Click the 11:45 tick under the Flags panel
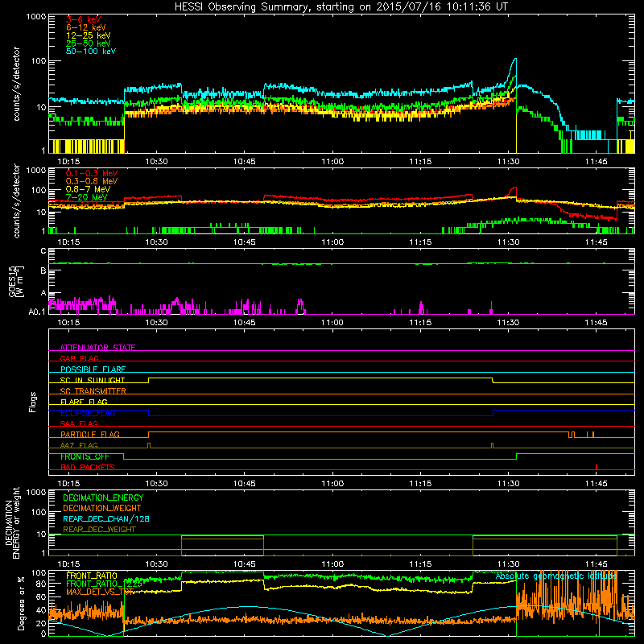Screen dimensions: 644x644 pos(597,484)
